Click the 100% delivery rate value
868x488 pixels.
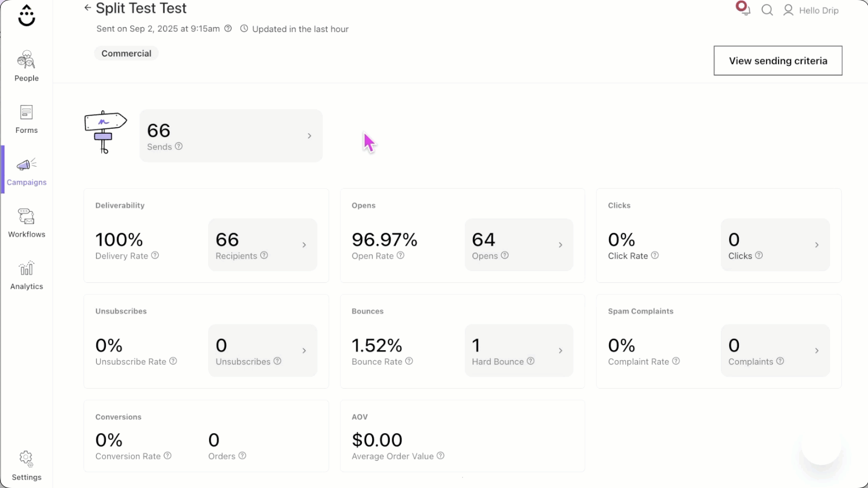point(119,240)
